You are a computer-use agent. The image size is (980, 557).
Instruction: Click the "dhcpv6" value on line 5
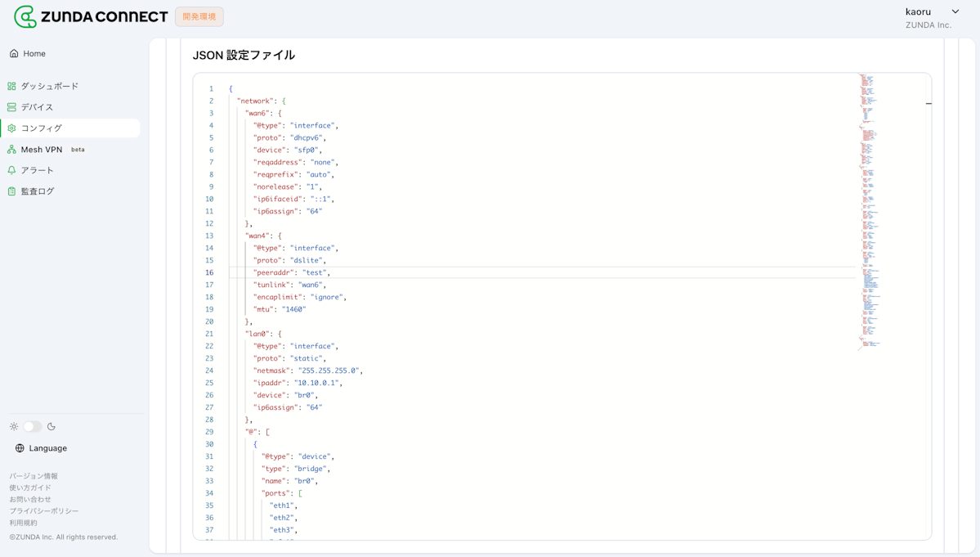click(x=307, y=137)
